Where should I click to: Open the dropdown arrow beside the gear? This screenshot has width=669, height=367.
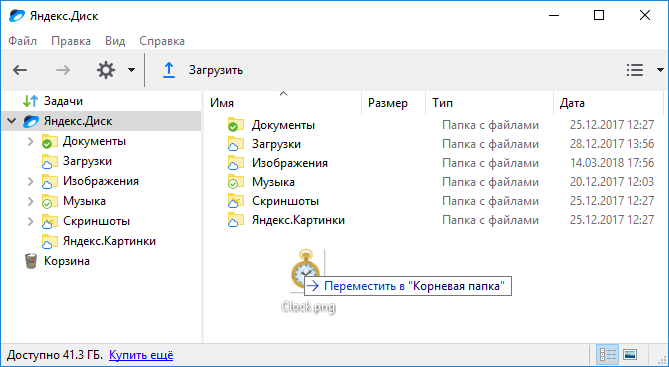pos(131,70)
